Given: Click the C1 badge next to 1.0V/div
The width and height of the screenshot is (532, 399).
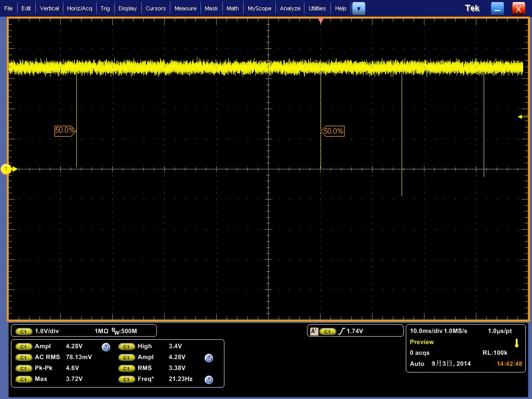Looking at the screenshot, I should (23, 331).
